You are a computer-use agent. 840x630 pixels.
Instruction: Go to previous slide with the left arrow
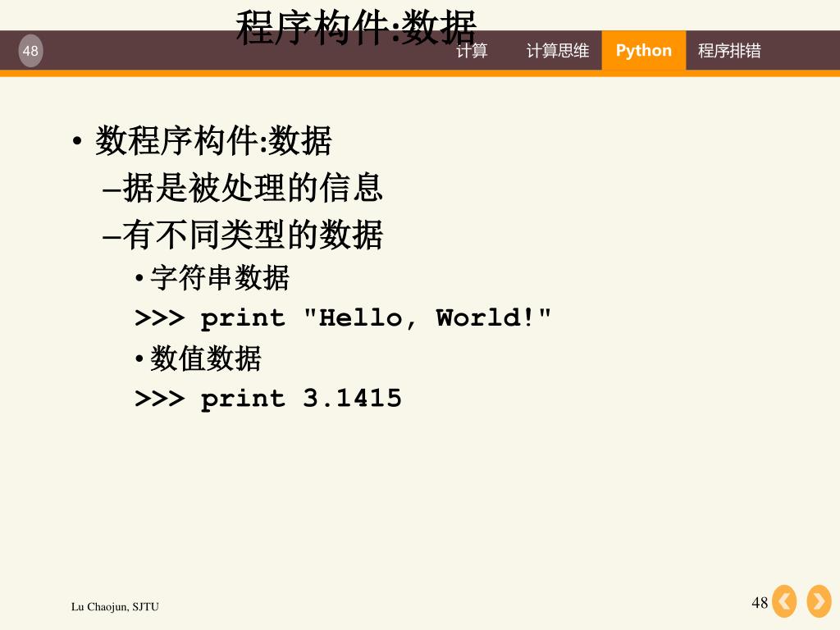pyautogui.click(x=783, y=601)
